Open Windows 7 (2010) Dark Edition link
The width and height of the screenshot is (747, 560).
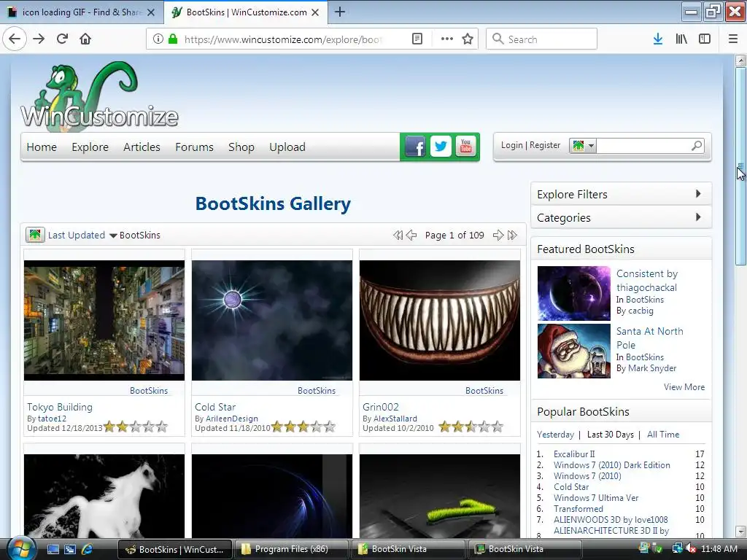[x=612, y=465]
